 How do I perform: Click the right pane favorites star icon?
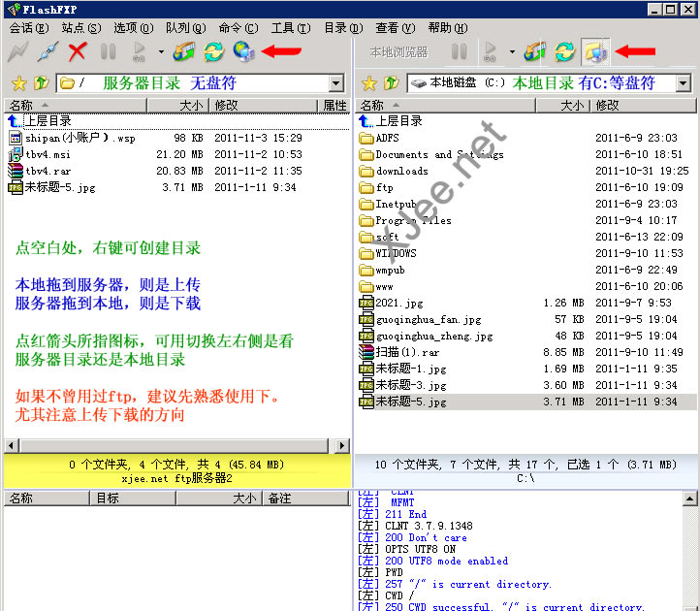[369, 83]
